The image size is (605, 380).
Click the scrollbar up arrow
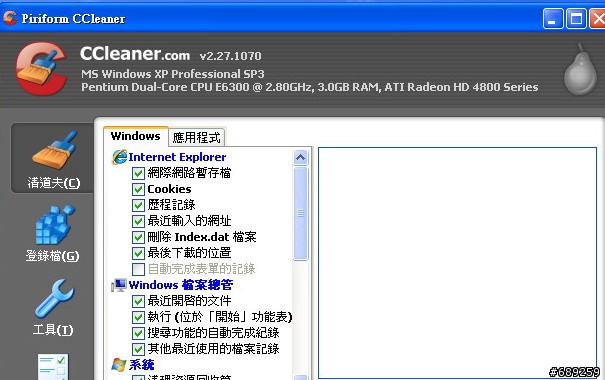[x=300, y=157]
